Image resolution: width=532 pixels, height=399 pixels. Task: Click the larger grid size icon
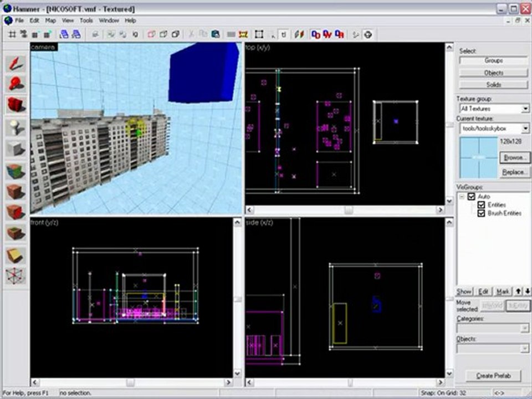47,34
